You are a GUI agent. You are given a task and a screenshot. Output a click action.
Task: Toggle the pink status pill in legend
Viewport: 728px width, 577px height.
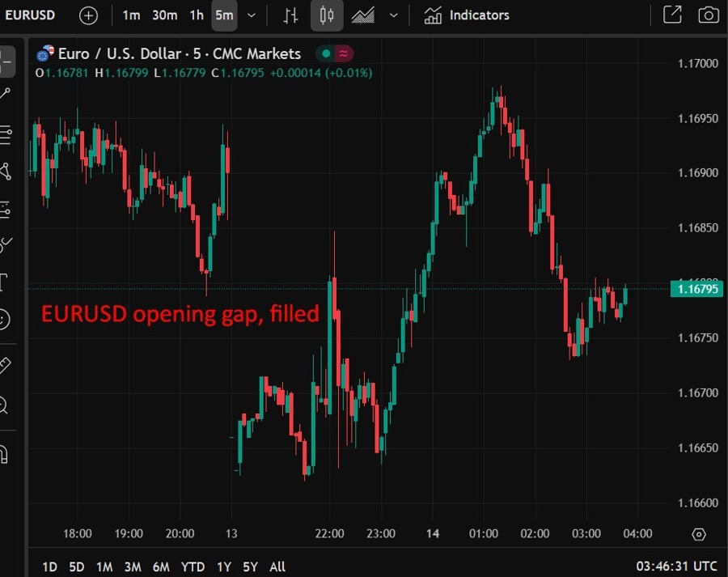(x=343, y=53)
